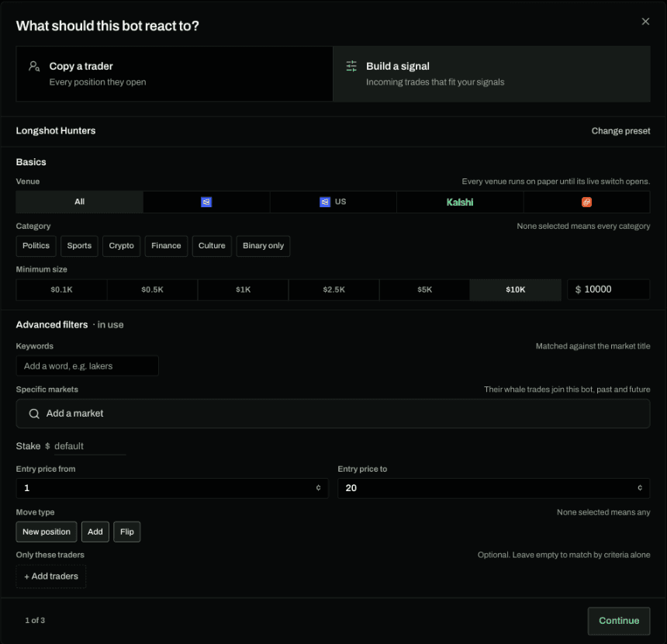Image resolution: width=667 pixels, height=644 pixels.
Task: Choose the All venue option
Action: pos(80,202)
